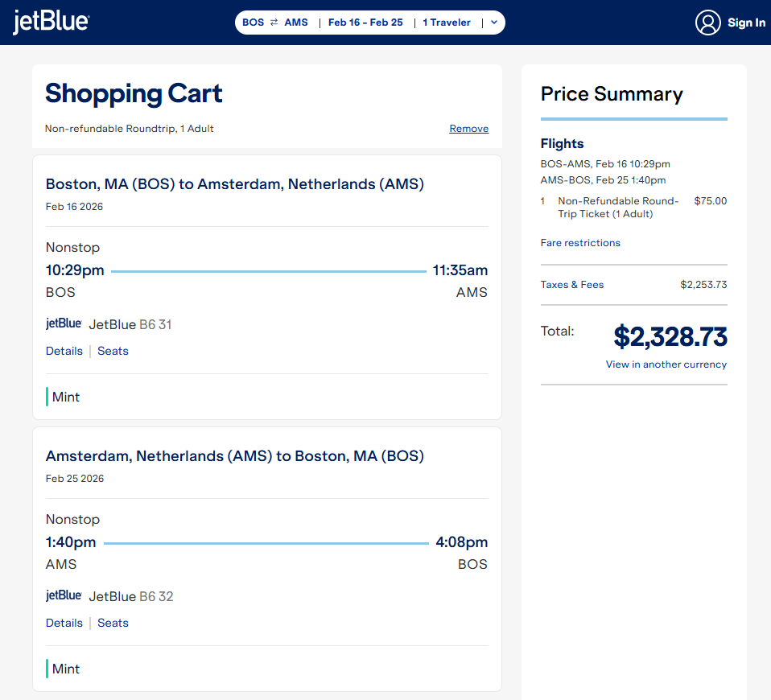771x700 pixels.
Task: Select View in another currency
Action: (666, 364)
